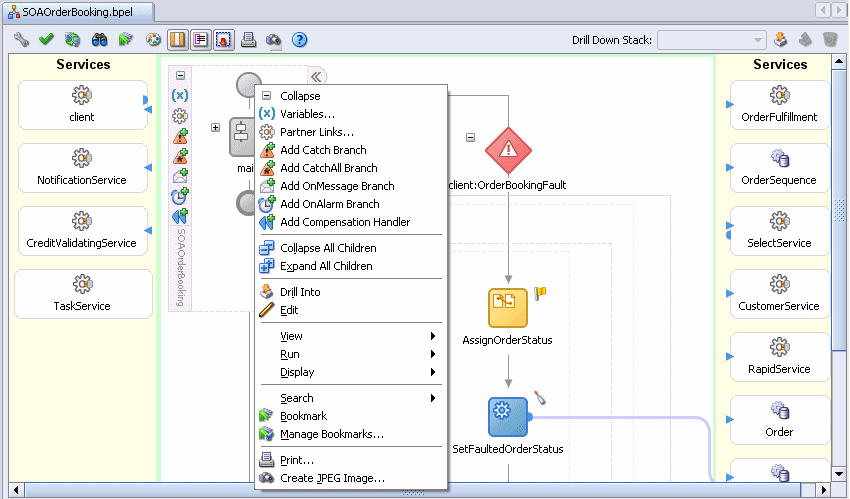Open the Display submenu
The image size is (850, 499).
click(351, 372)
